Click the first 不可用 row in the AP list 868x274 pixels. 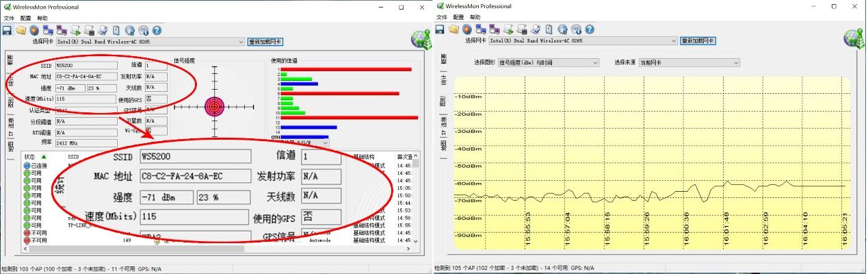(x=217, y=234)
